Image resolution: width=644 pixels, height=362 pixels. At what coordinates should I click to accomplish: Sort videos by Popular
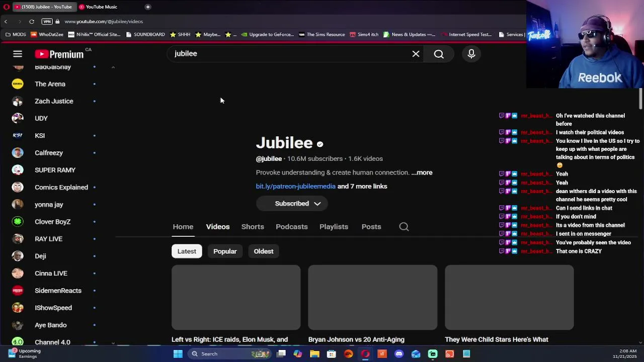tap(225, 251)
